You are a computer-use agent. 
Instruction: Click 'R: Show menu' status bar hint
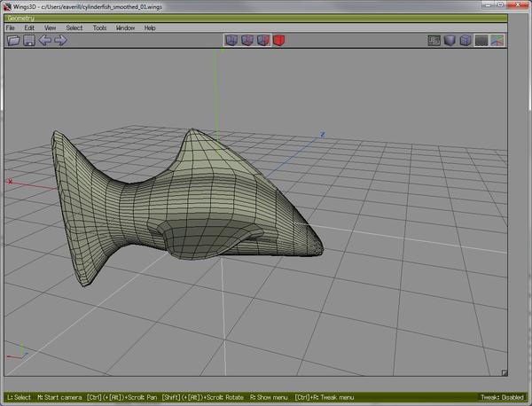(269, 397)
